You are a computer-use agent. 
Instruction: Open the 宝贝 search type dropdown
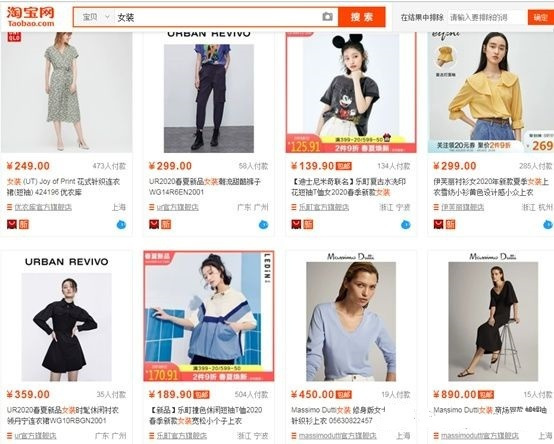point(95,17)
